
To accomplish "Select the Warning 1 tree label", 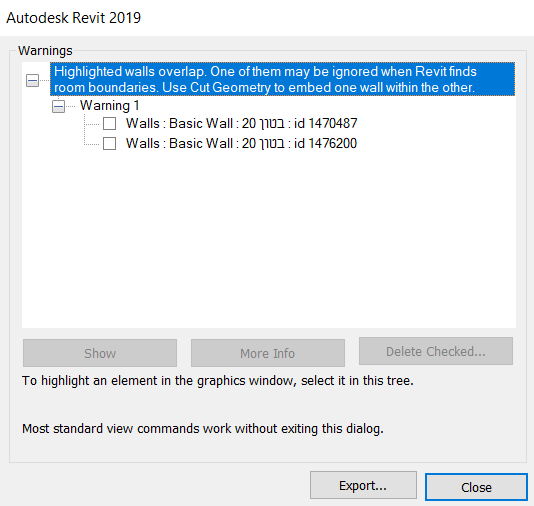I will point(109,106).
